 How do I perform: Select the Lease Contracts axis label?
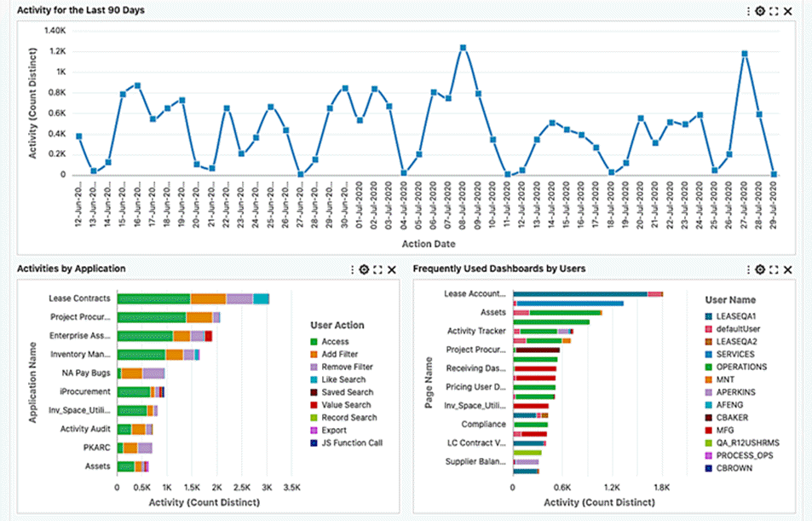[x=79, y=298]
